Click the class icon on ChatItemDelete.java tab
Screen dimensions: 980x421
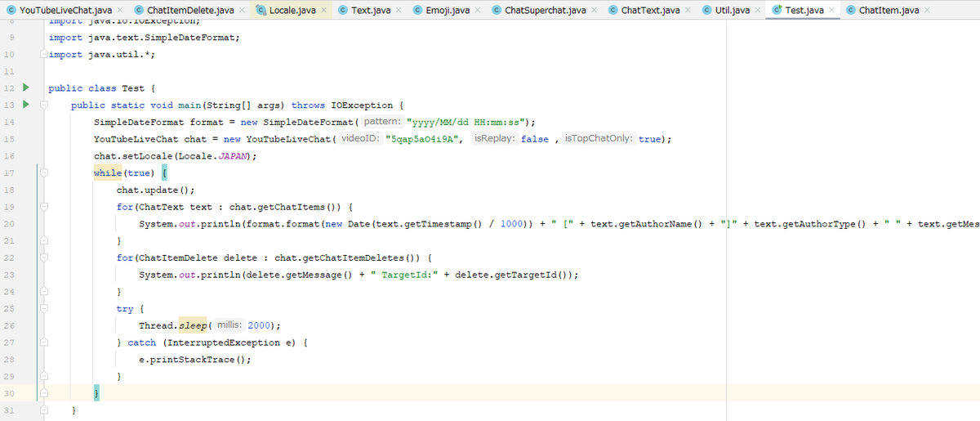[x=140, y=10]
